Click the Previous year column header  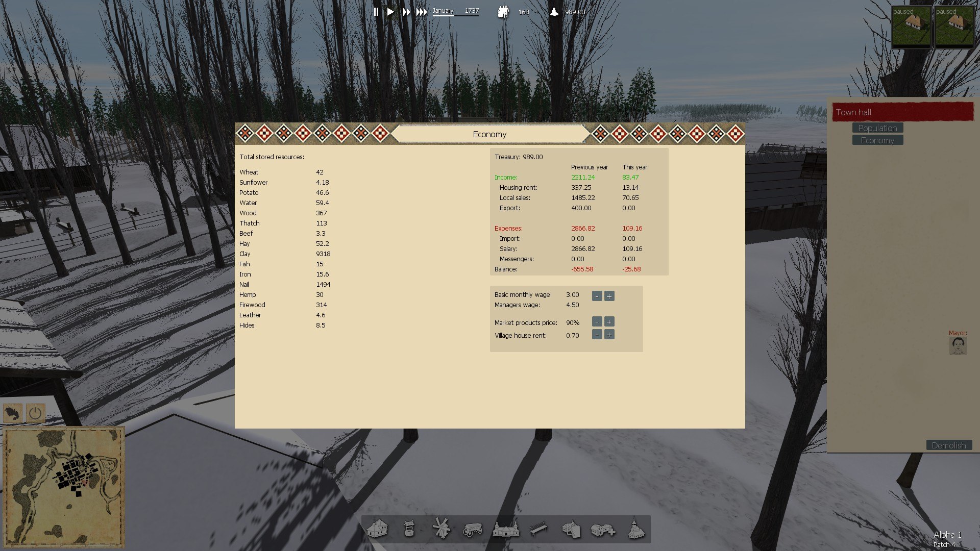pyautogui.click(x=590, y=167)
